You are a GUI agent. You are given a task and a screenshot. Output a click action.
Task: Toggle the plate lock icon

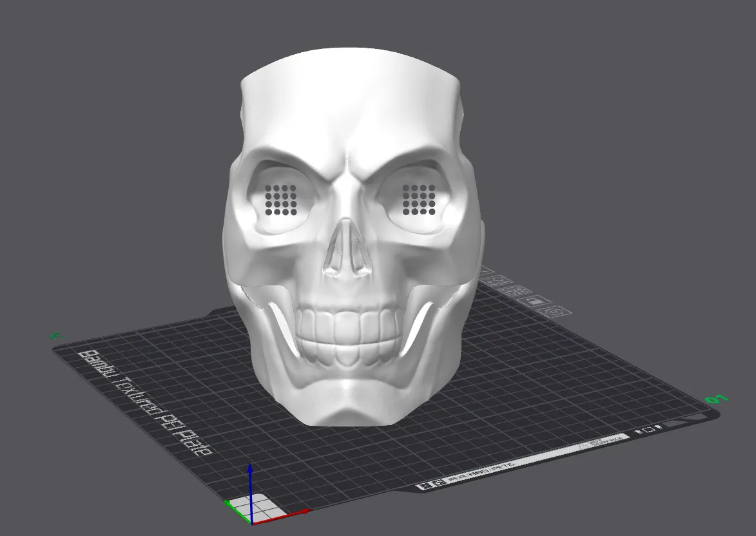(534, 301)
